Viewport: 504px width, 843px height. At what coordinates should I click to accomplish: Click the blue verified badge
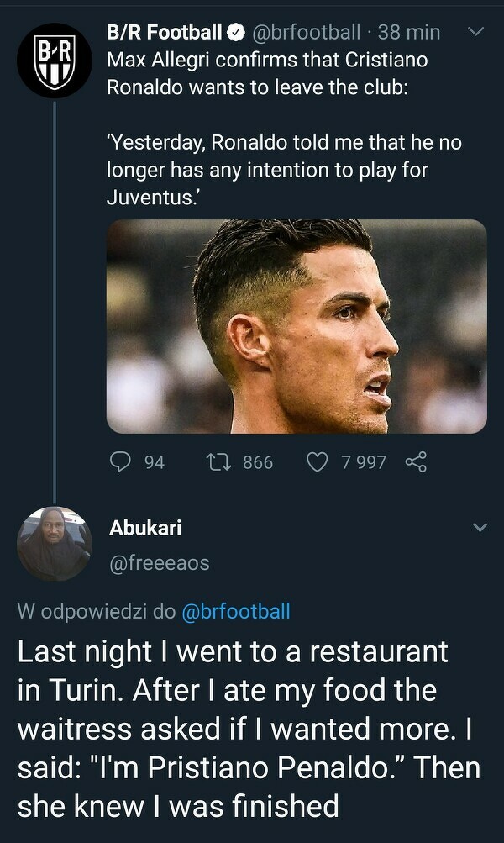click(x=237, y=33)
